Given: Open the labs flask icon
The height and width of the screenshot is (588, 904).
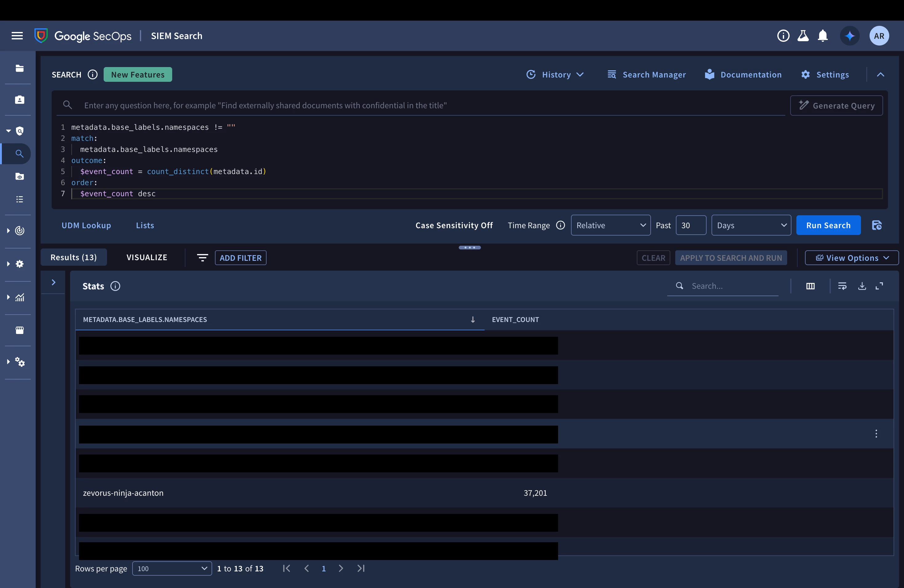Looking at the screenshot, I should [803, 36].
